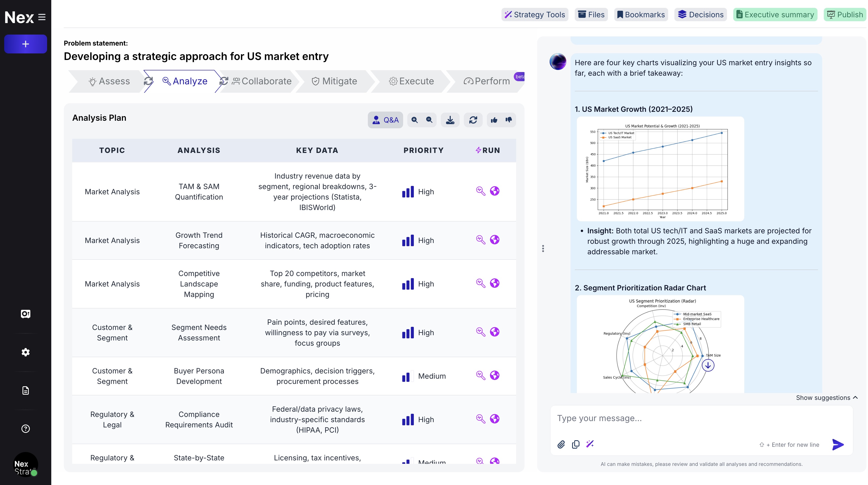Download the Analysis Plan
Screen dimensions: 868x485
(450, 120)
